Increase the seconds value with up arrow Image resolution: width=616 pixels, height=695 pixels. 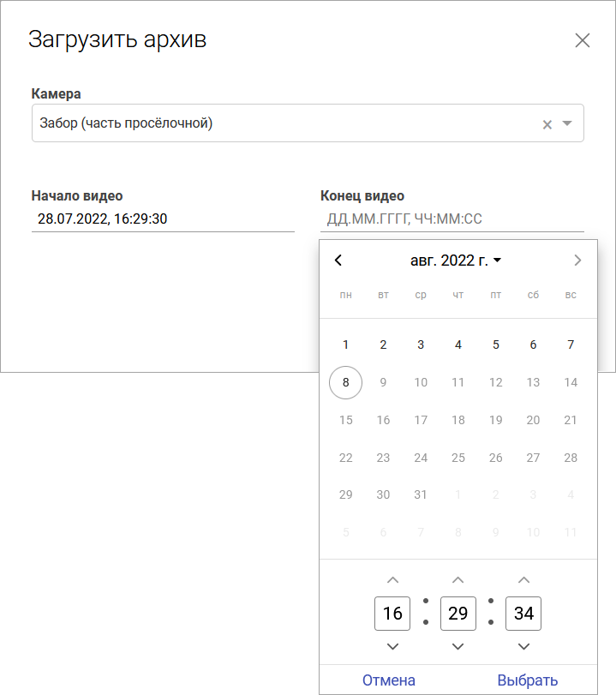(x=524, y=580)
